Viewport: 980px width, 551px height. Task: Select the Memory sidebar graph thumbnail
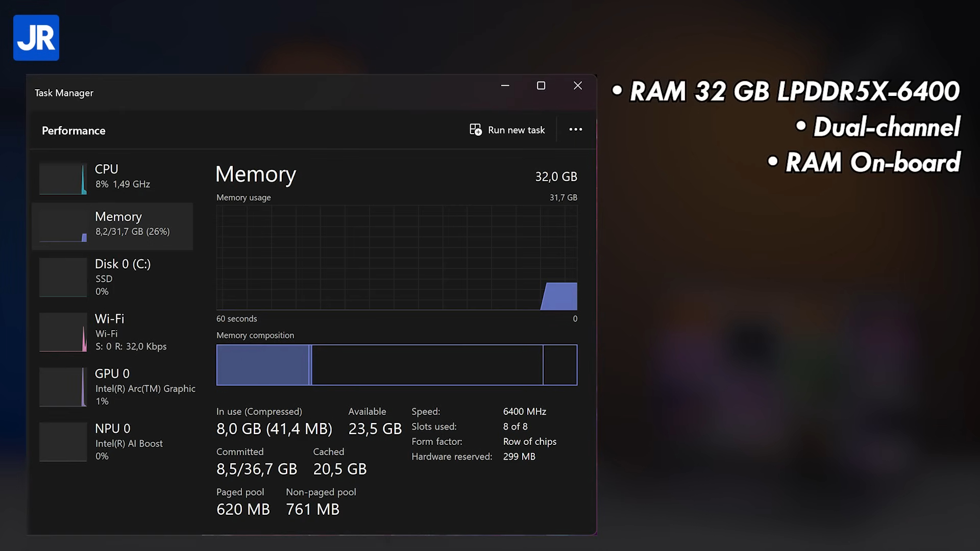[x=63, y=226]
